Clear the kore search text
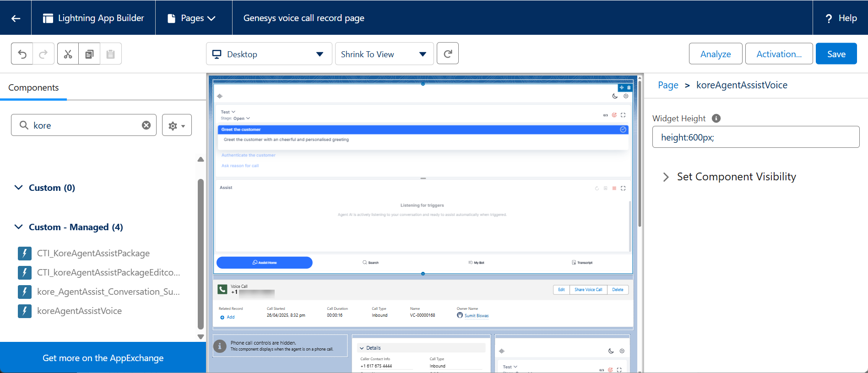 point(146,125)
